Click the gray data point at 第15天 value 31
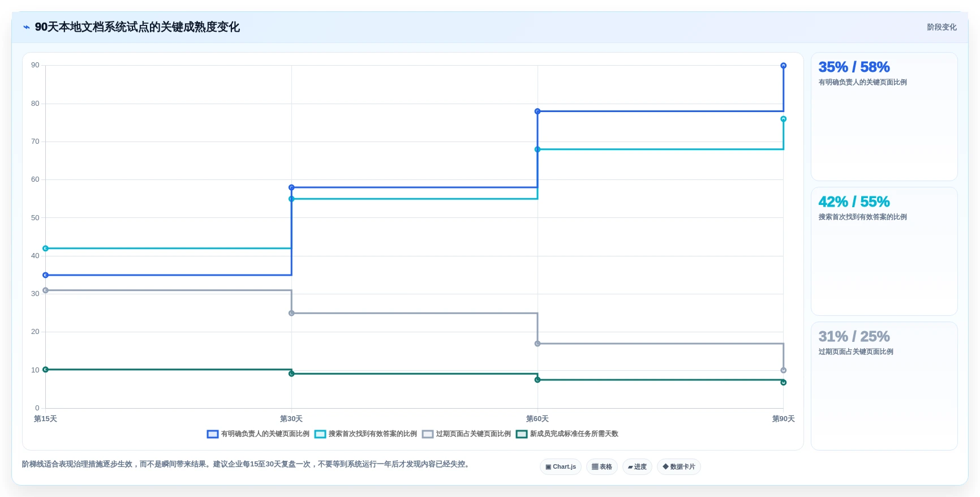The width and height of the screenshot is (980, 497). [46, 290]
